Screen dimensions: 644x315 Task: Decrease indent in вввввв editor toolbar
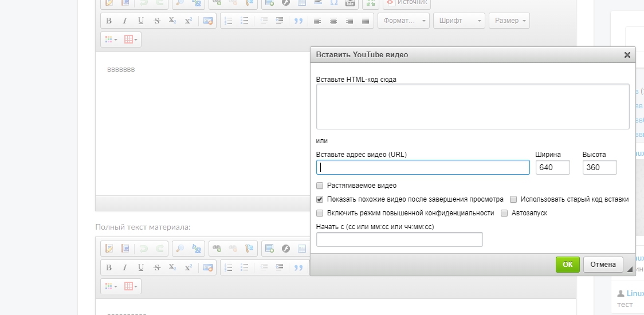[264, 21]
